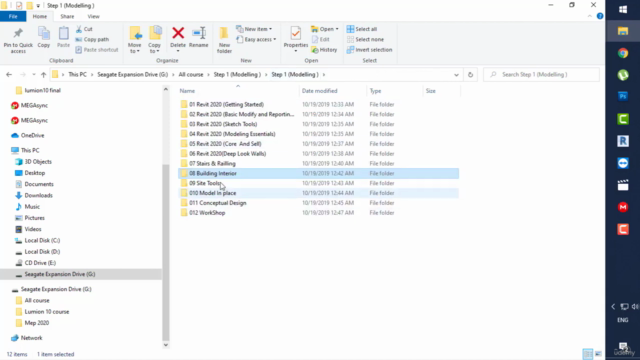Viewport: 640px width, 360px height.
Task: Select OneDrive in navigation pane
Action: point(32,136)
